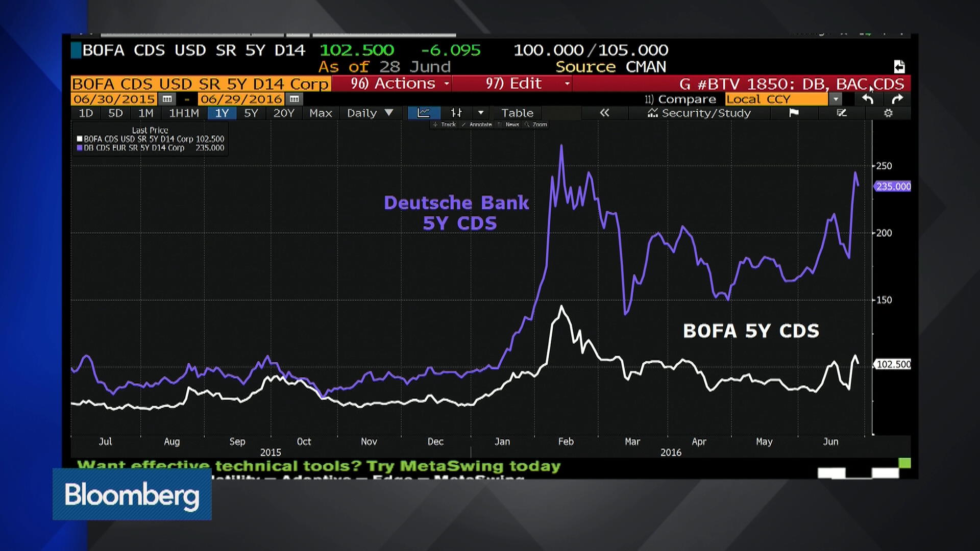Click the redo arrow icon
The width and height of the screenshot is (980, 551).
click(897, 99)
